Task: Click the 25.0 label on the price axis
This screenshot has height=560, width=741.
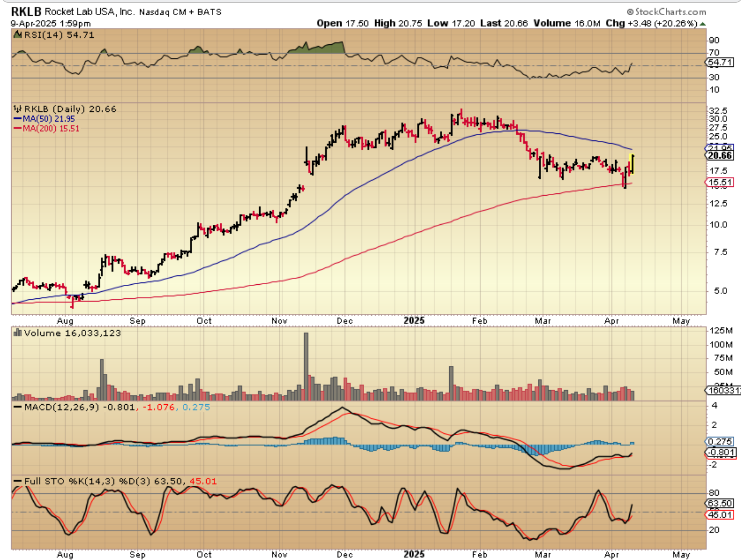Action: [x=718, y=137]
